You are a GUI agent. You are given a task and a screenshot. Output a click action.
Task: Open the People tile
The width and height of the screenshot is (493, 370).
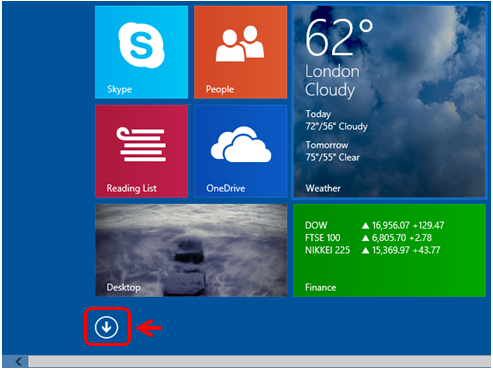(x=240, y=52)
